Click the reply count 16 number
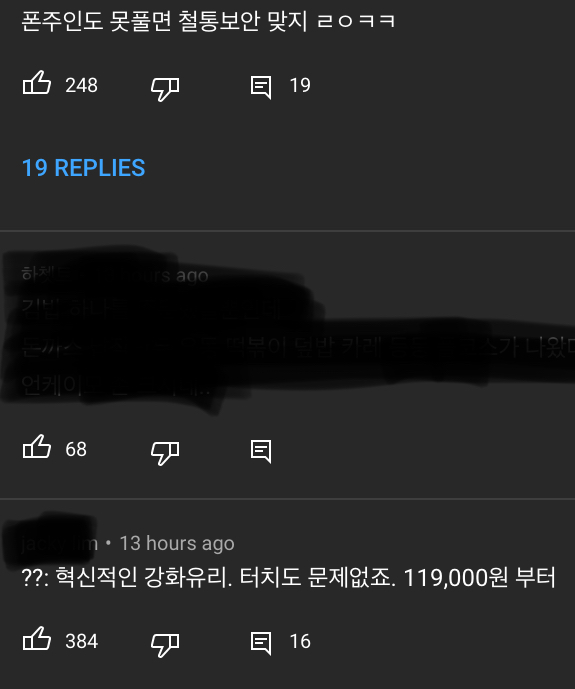575x689 pixels. (300, 642)
